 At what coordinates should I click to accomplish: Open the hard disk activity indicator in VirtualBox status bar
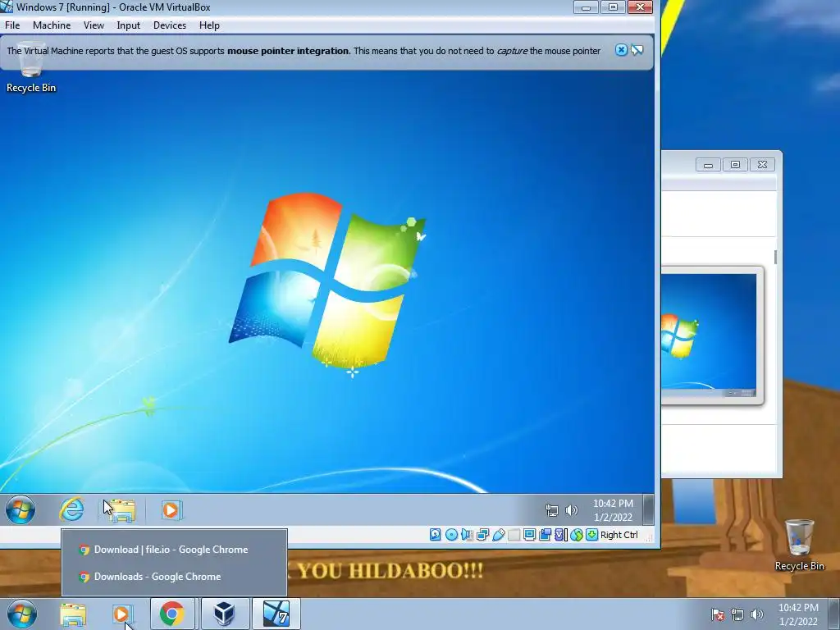(435, 535)
